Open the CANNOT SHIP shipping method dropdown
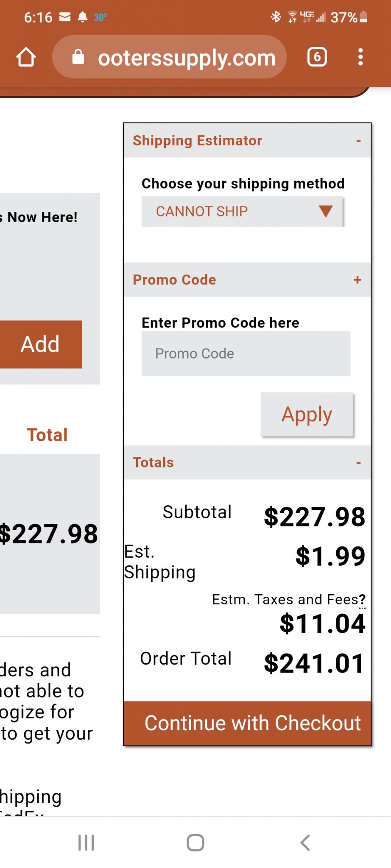Screen dimensions: 391x868 pyautogui.click(x=243, y=211)
